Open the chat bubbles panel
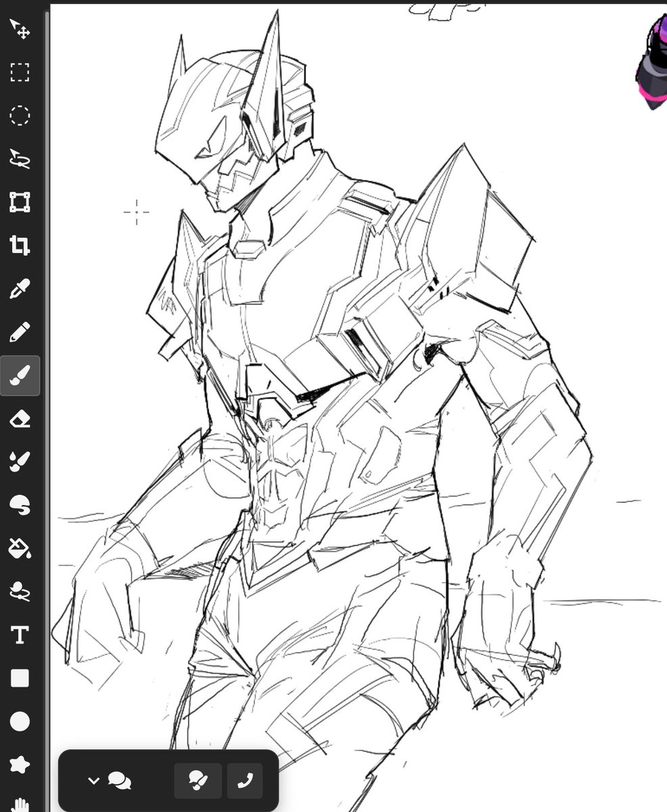Image resolution: width=667 pixels, height=812 pixels. (120, 781)
